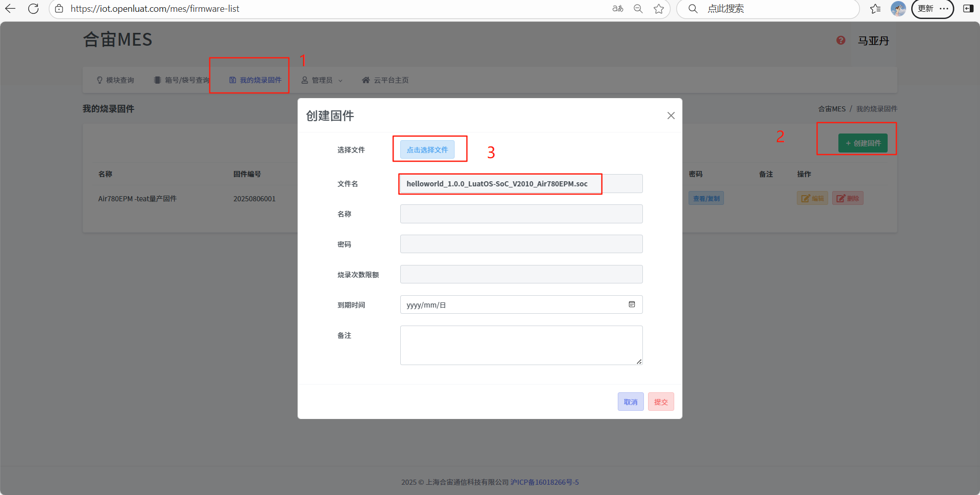Click the 取消 button
980x495 pixels.
pos(631,402)
